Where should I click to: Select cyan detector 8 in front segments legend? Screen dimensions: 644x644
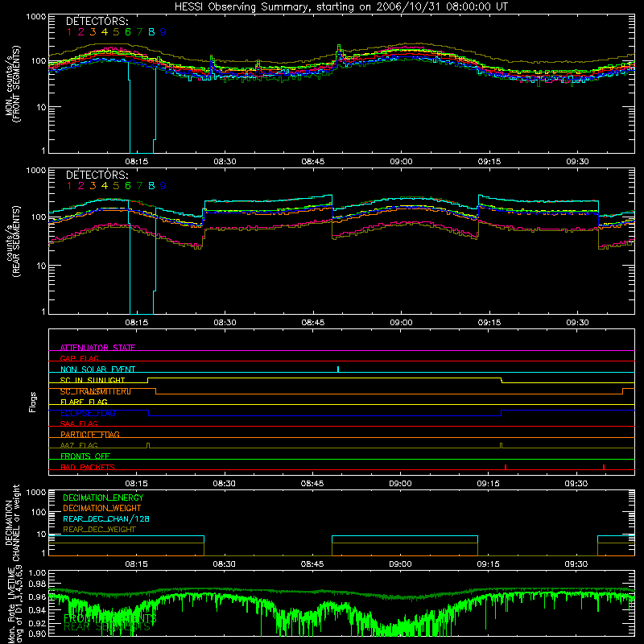pos(151,32)
